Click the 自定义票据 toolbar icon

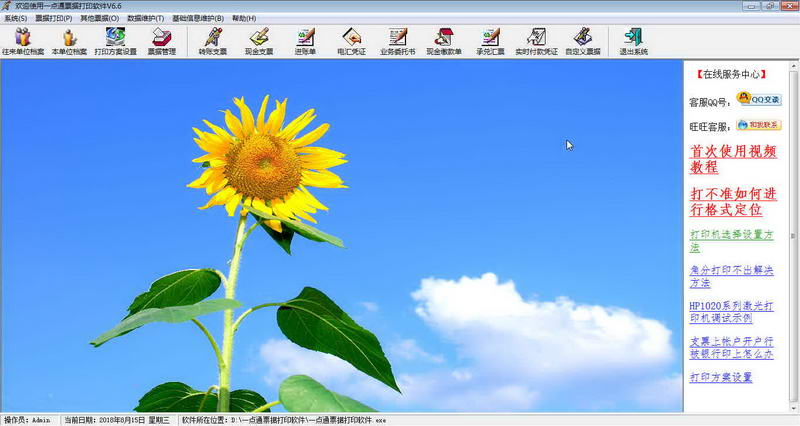[583, 41]
